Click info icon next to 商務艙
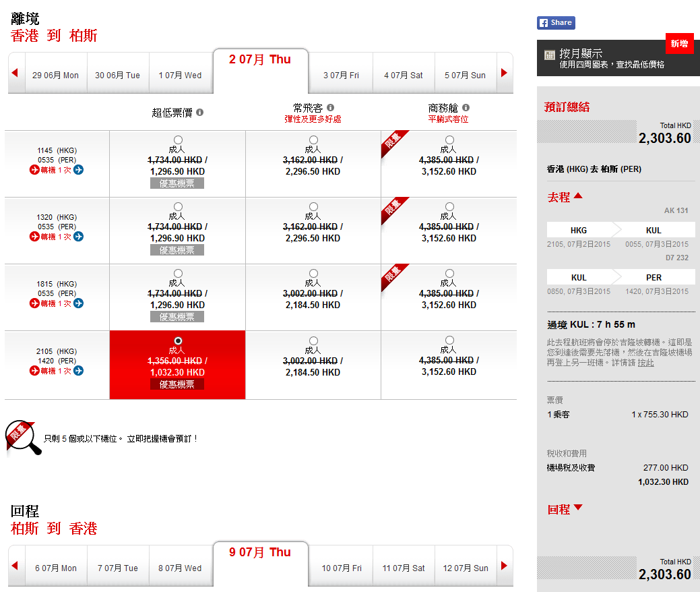 [466, 108]
